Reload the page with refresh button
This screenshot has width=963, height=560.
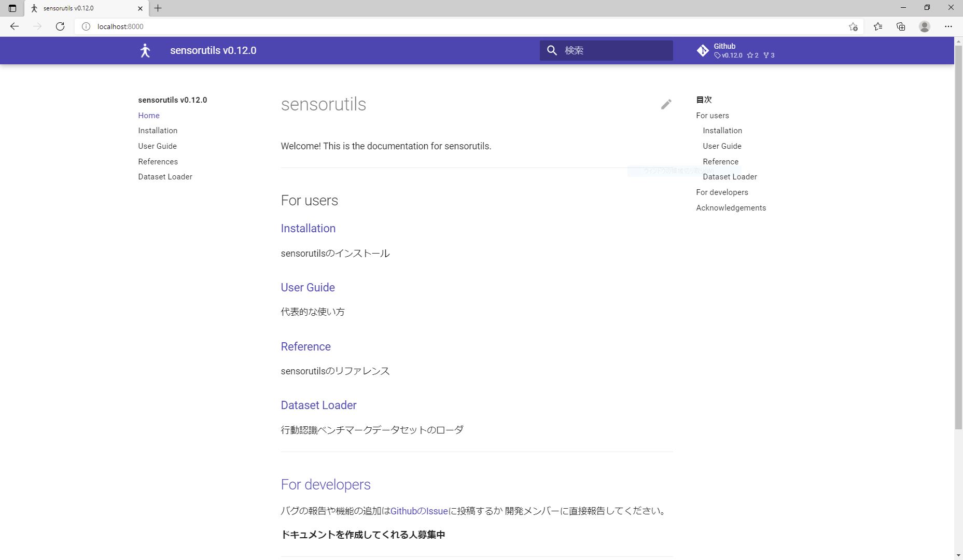pos(60,26)
